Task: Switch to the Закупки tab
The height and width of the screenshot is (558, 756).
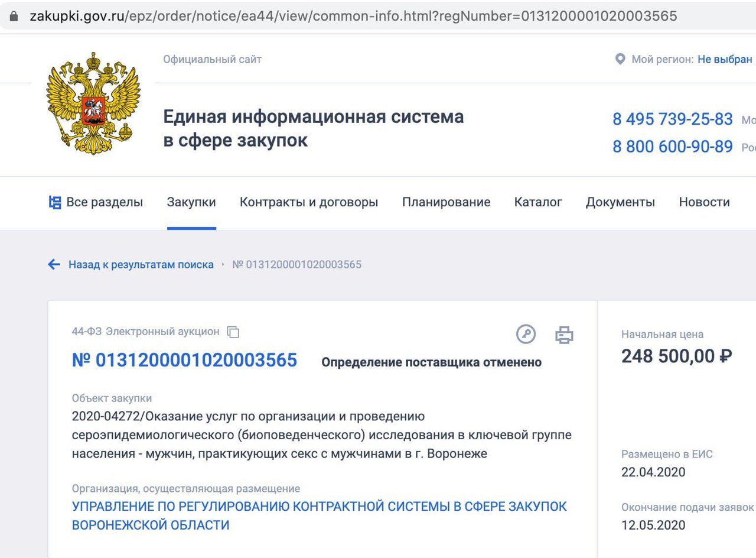Action: tap(191, 202)
